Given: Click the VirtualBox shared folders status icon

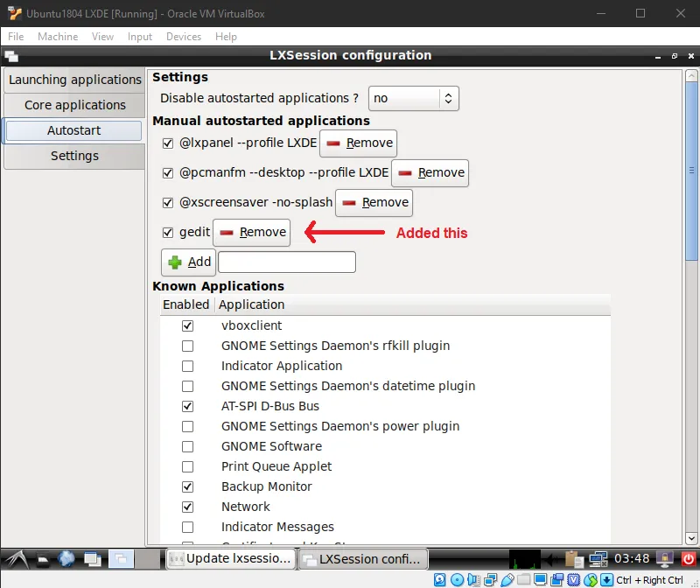Looking at the screenshot, I should 523,580.
